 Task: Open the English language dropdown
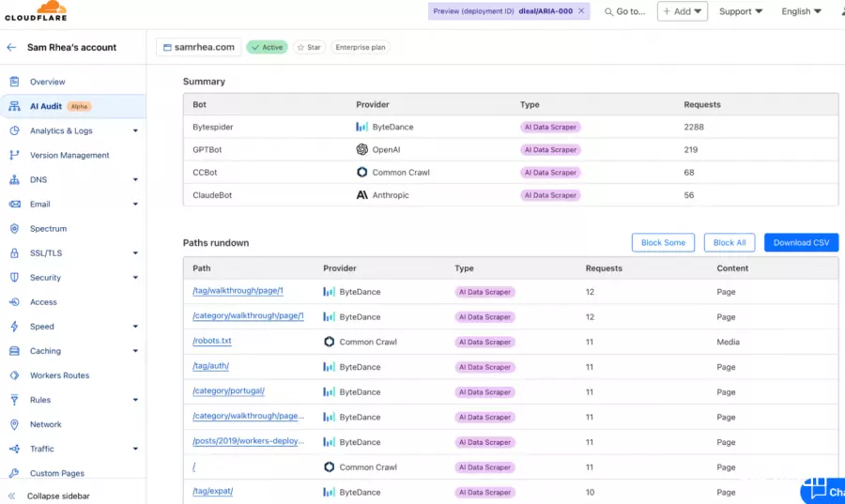point(802,11)
